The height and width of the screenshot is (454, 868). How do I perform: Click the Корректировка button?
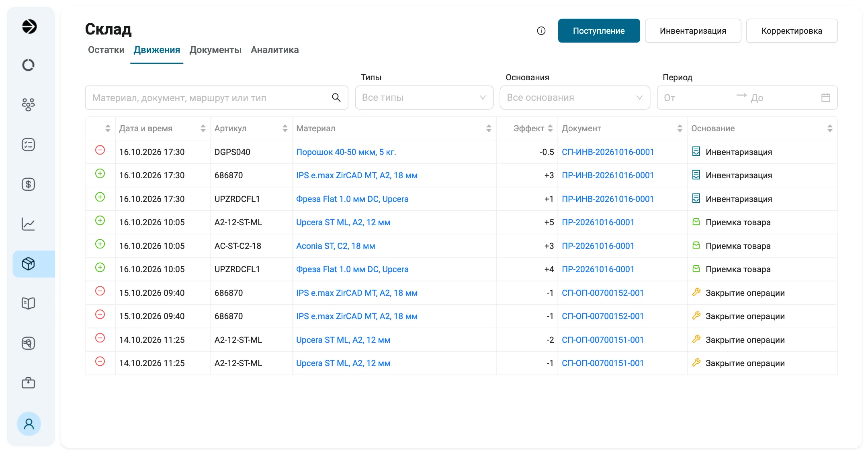(792, 31)
